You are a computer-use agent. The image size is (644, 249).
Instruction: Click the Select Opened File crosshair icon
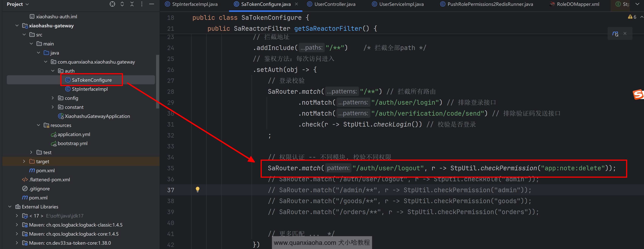(112, 4)
